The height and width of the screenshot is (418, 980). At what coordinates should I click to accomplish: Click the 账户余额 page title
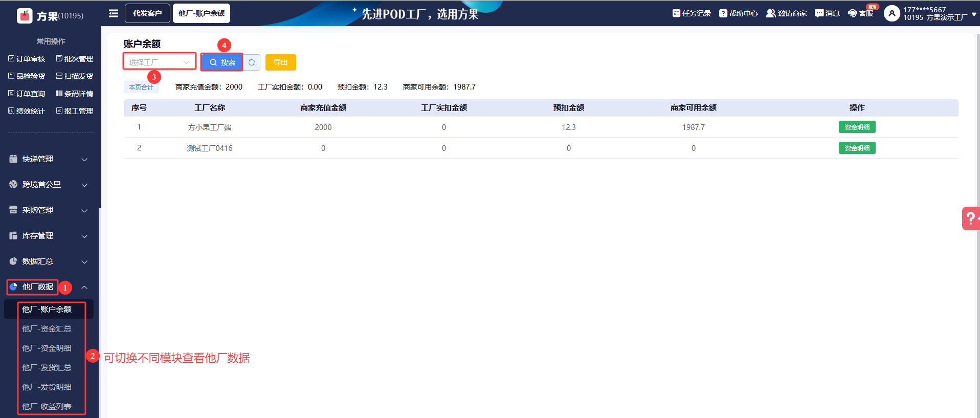click(142, 44)
